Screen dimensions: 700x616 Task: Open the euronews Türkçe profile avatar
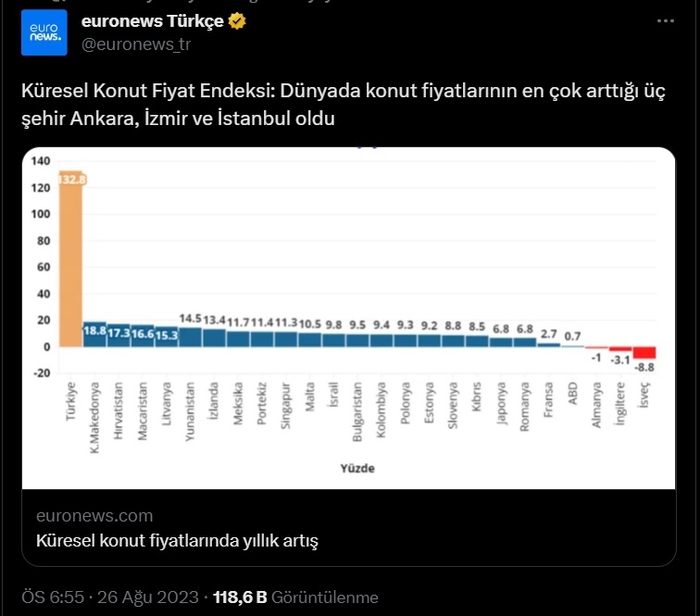coord(44,32)
